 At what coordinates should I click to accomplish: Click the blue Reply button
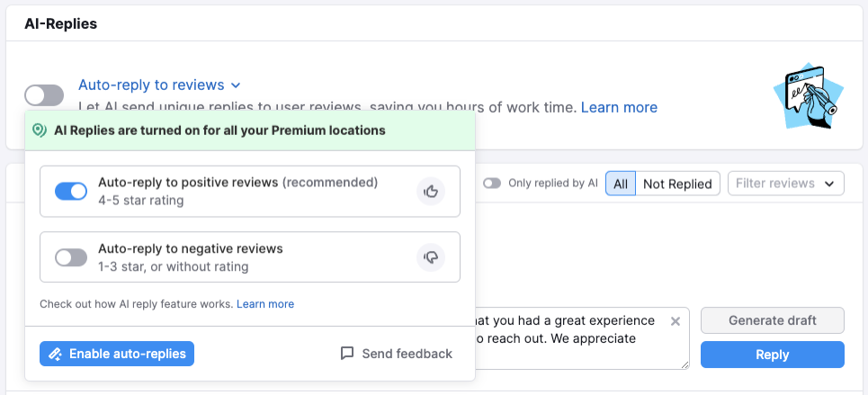[x=772, y=355]
